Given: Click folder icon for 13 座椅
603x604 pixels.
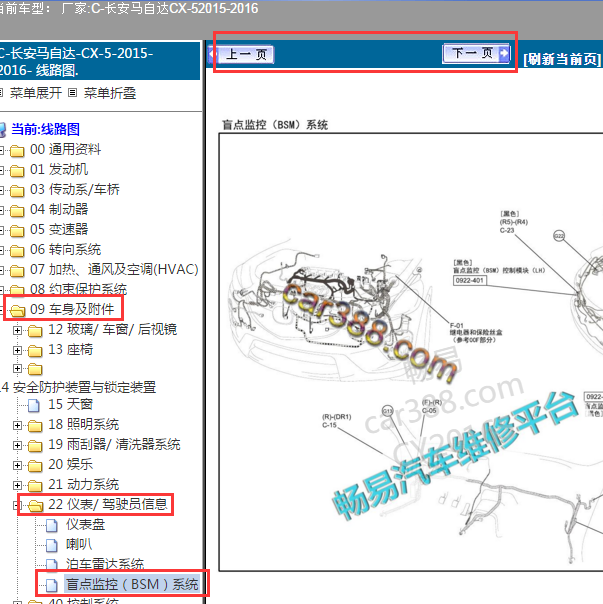Looking at the screenshot, I should click(35, 351).
